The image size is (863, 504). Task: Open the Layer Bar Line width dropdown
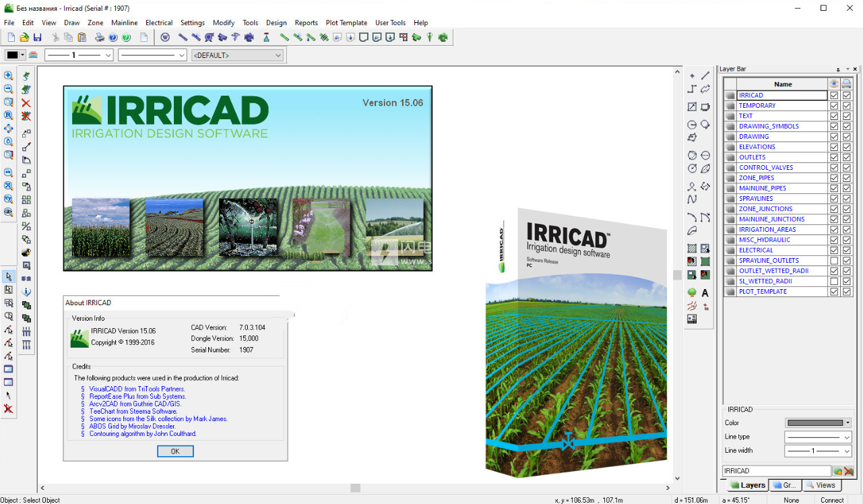point(819,451)
